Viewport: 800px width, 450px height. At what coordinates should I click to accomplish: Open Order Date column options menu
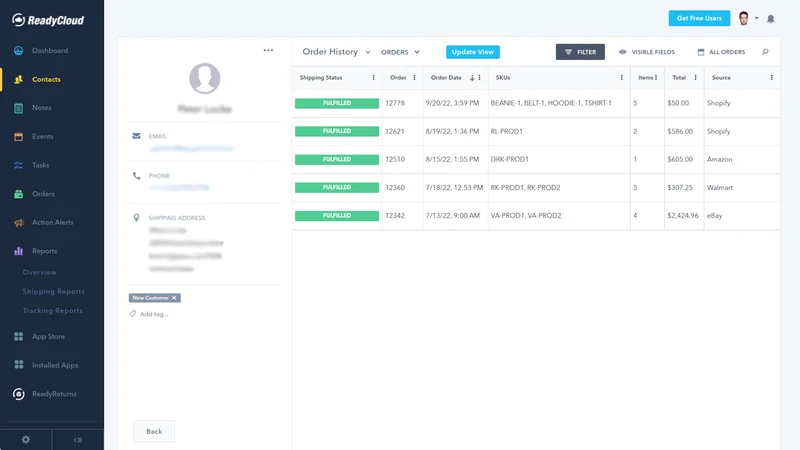click(480, 78)
